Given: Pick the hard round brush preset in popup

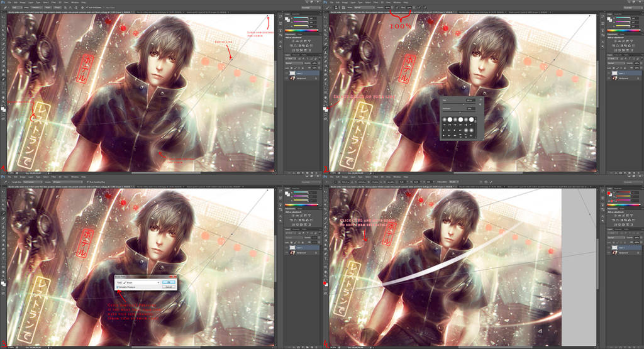Looking at the screenshot, I should click(x=450, y=119).
